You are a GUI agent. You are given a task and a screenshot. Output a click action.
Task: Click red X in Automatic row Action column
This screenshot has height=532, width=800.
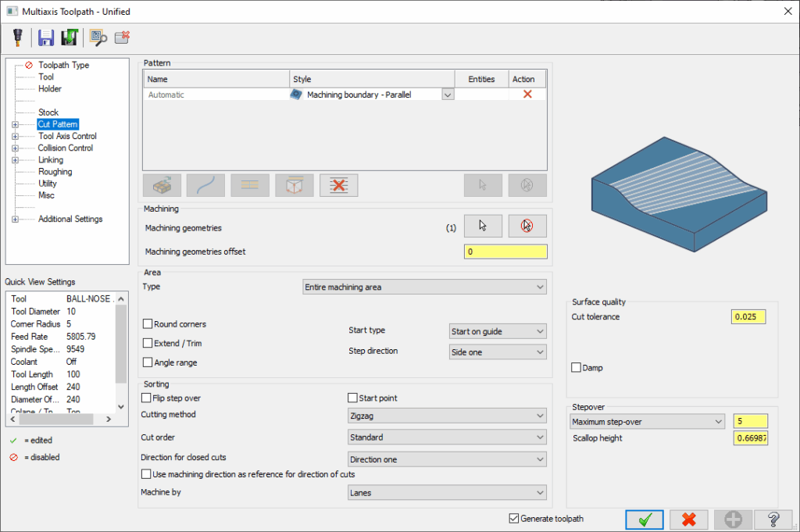[527, 95]
